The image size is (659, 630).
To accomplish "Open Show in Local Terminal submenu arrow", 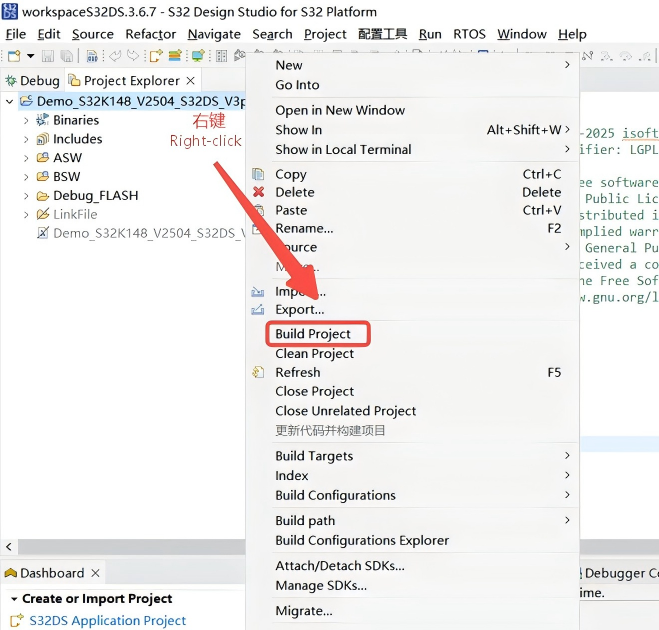I will [567, 149].
